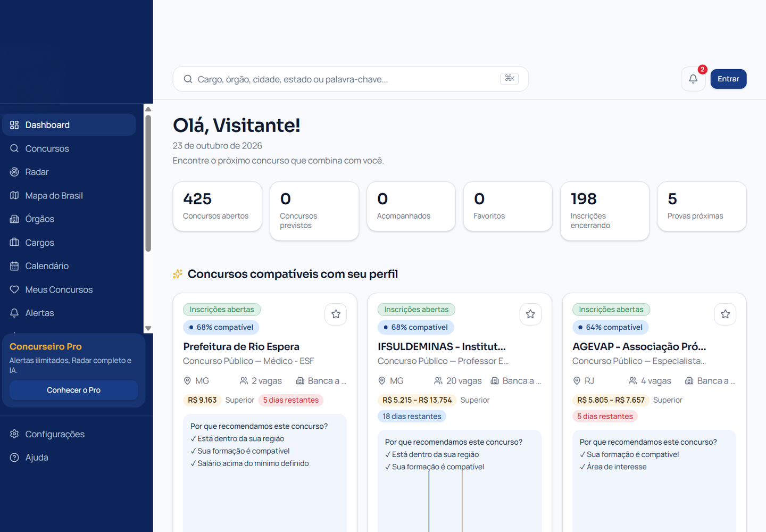Open Concursos in the sidebar

(x=69, y=148)
